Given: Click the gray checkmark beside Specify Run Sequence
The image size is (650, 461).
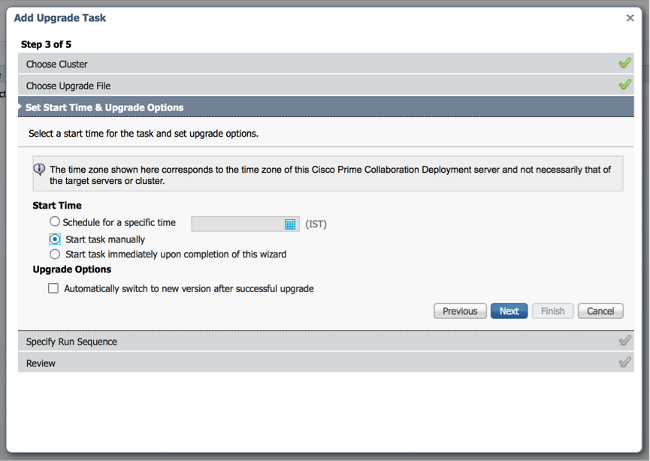Looking at the screenshot, I should coord(624,341).
